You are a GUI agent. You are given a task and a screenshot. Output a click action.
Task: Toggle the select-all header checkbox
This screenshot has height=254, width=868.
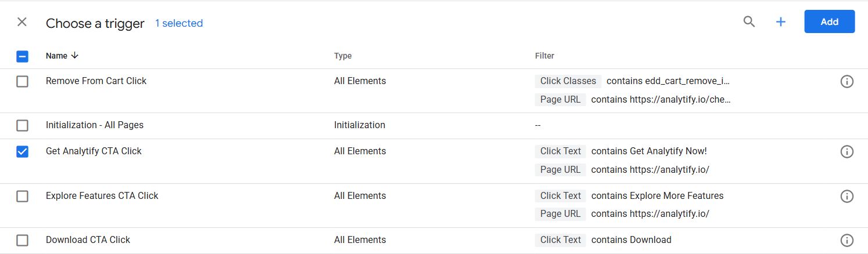[x=22, y=56]
